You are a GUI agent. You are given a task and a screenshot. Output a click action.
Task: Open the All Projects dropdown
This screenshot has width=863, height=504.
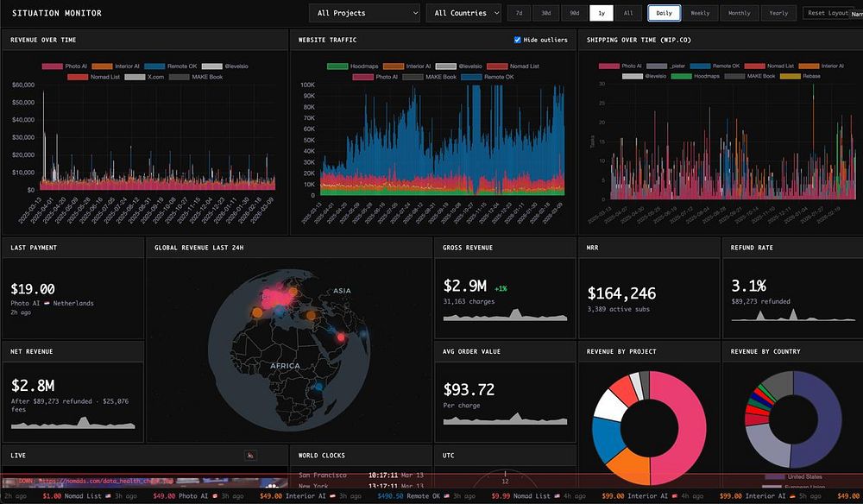[x=365, y=13]
